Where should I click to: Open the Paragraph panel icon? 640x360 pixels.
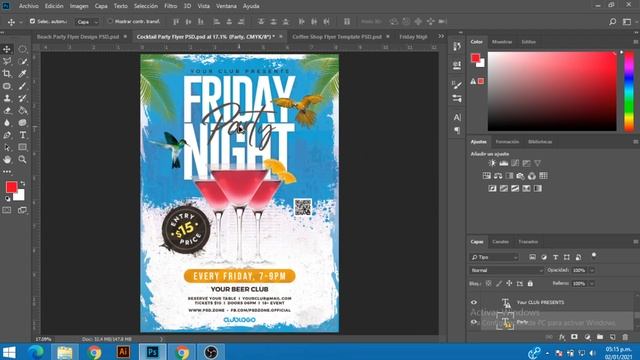pyautogui.click(x=457, y=130)
